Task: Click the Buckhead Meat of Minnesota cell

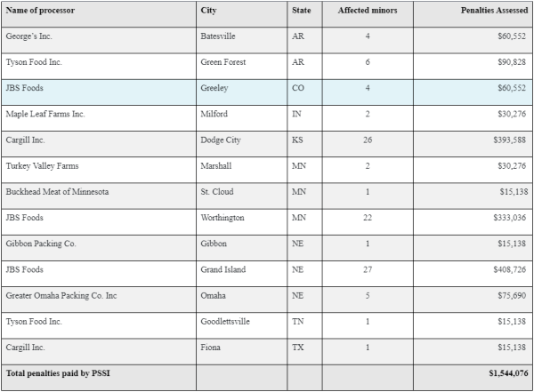Action: point(57,192)
